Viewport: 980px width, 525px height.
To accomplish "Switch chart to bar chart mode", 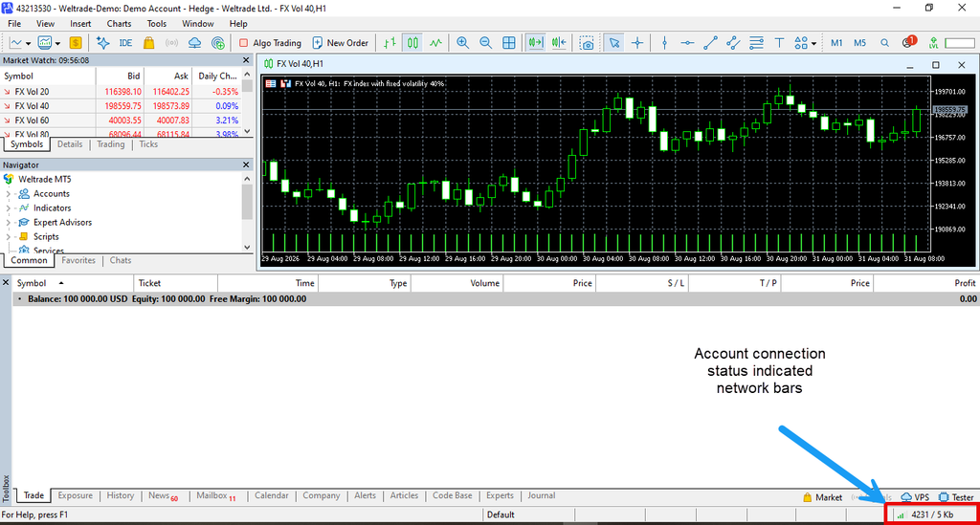I will [x=390, y=43].
